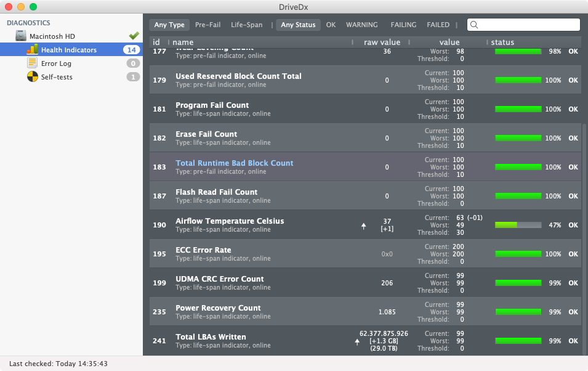The height and width of the screenshot is (371, 588).
Task: Click the up arrow in Total LBAs Written row
Action: pos(357,341)
